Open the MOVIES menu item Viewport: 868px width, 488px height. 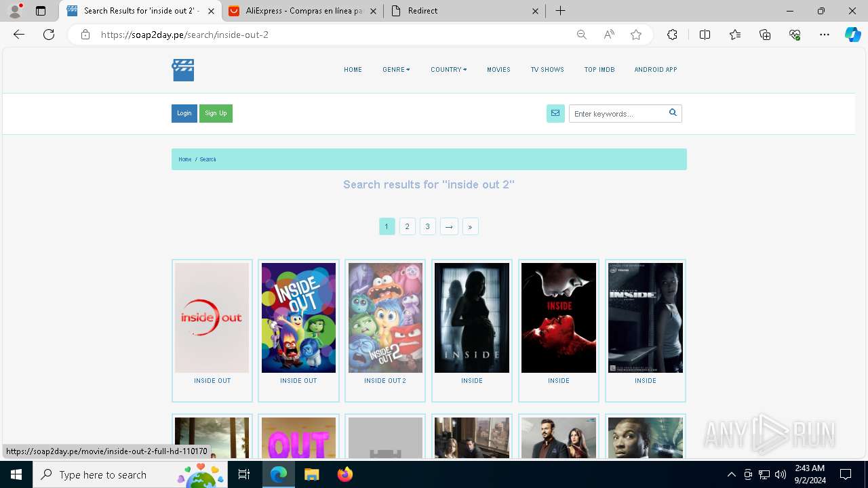tap(498, 70)
